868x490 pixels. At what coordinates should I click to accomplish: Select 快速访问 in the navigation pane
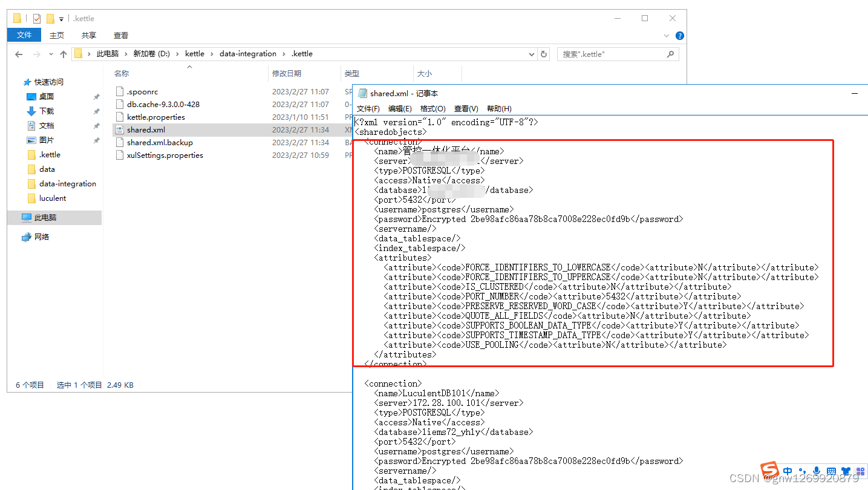click(x=48, y=82)
